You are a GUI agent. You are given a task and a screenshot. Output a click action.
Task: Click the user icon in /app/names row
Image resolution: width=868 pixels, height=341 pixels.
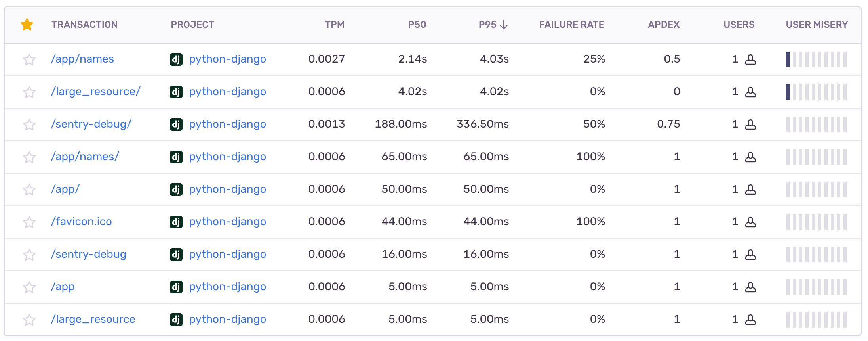(x=750, y=59)
